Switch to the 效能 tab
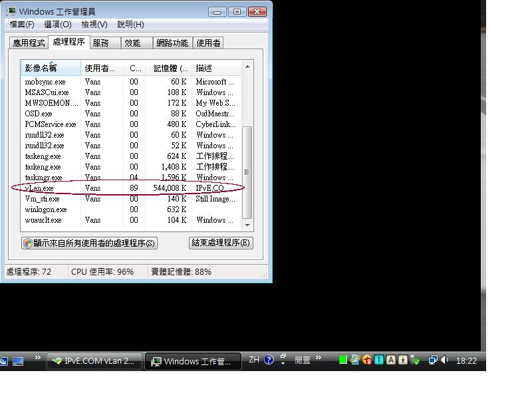532x399 pixels. [137, 43]
